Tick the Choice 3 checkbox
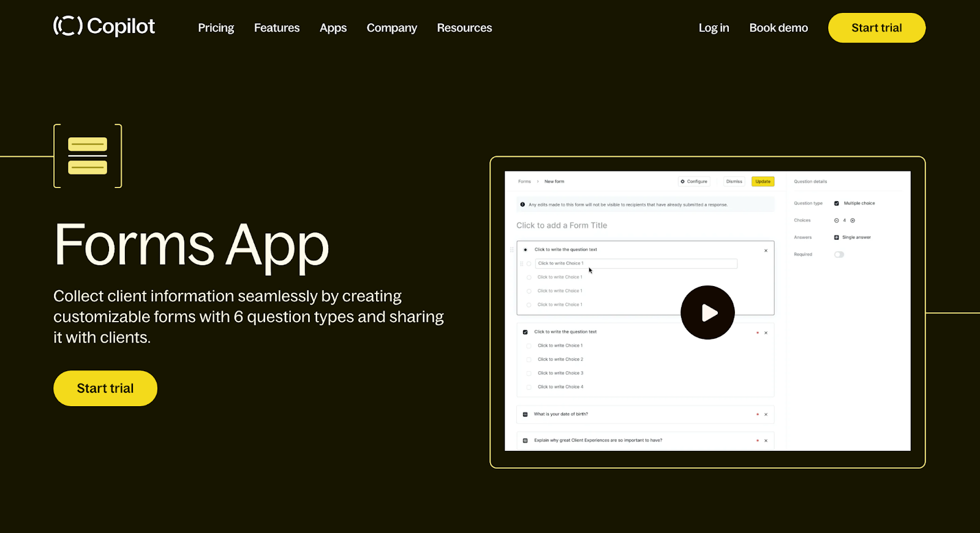The width and height of the screenshot is (980, 533). point(529,373)
